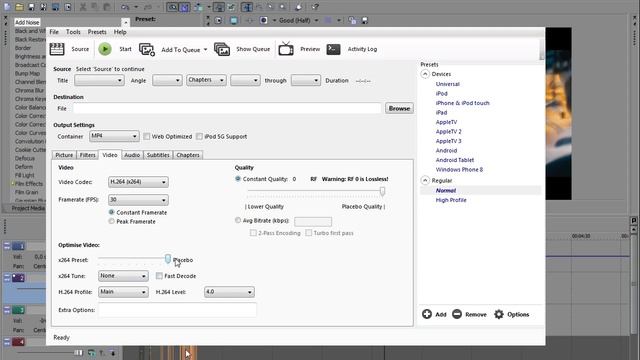640x360 pixels.
Task: Open the Chapters range-type dropdown
Action: click(206, 80)
